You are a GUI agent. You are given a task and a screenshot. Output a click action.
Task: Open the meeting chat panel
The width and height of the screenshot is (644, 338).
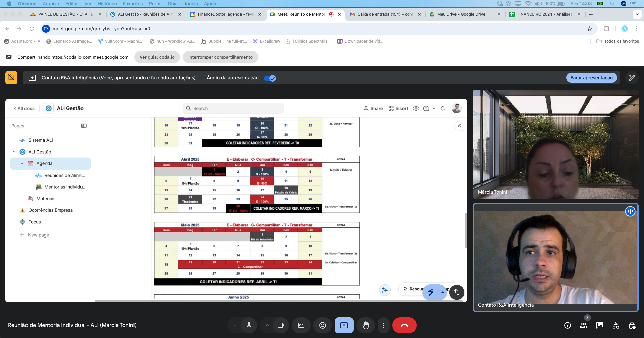(600, 325)
